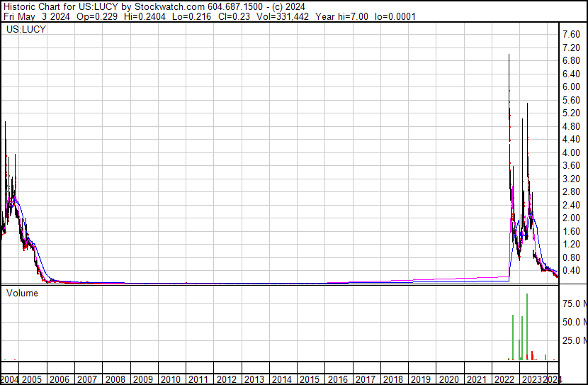Screen dimensions: 588x385
Task: Click the 'US:LUCY' chart label
Action: click(x=26, y=29)
